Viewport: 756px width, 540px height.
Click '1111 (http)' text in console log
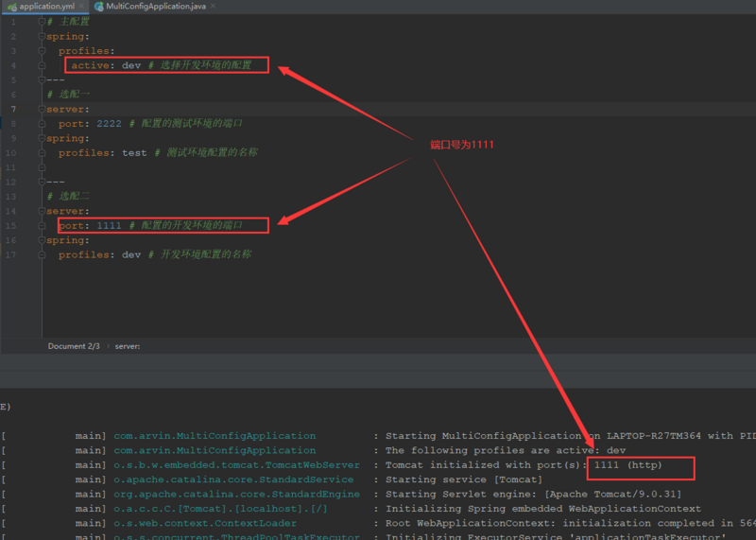pyautogui.click(x=628, y=465)
